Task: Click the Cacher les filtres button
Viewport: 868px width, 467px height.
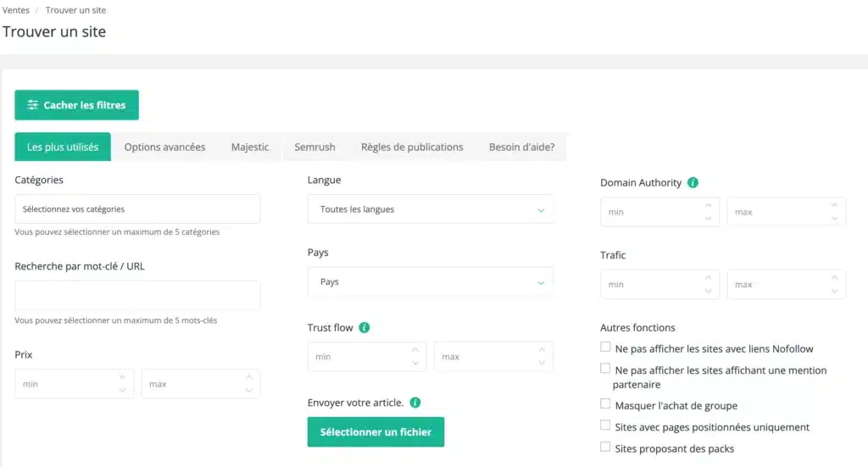Action: [x=77, y=105]
